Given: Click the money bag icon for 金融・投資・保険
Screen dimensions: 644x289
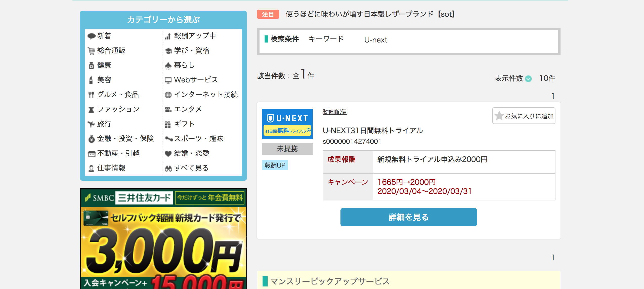Looking at the screenshot, I should click(91, 139).
